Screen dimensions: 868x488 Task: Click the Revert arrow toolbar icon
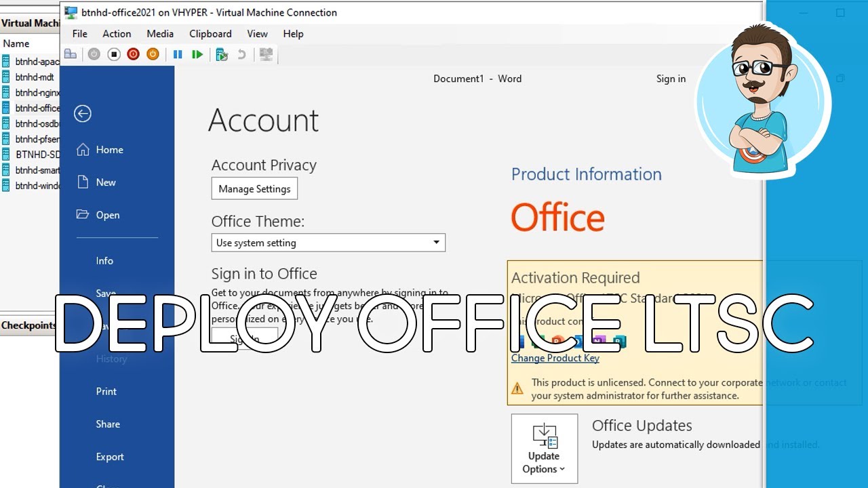pyautogui.click(x=241, y=54)
